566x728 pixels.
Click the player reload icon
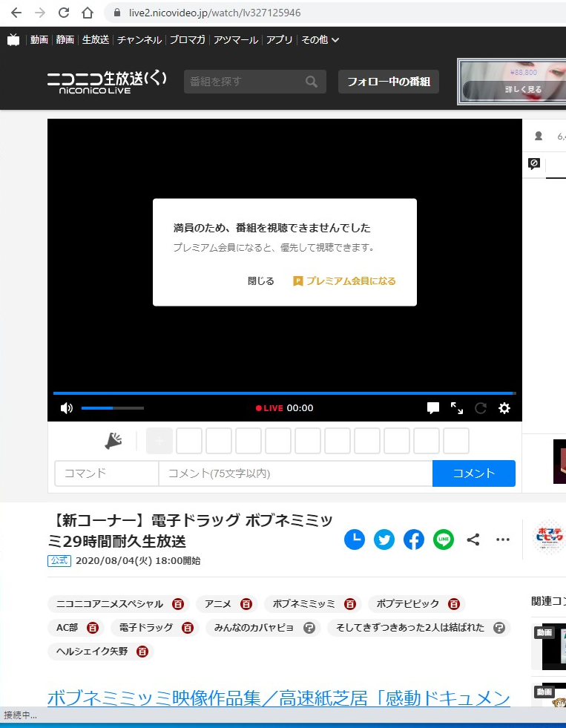(x=481, y=408)
